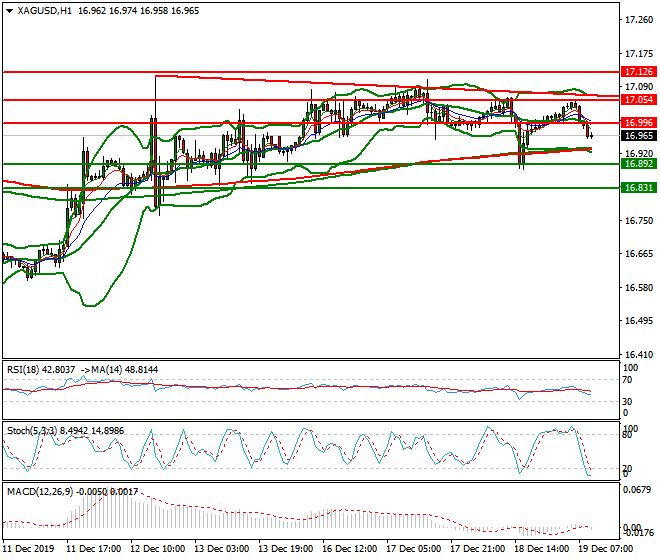Click the 11 Dec 2019 time axis label
660x560 pixels.
click(x=29, y=549)
